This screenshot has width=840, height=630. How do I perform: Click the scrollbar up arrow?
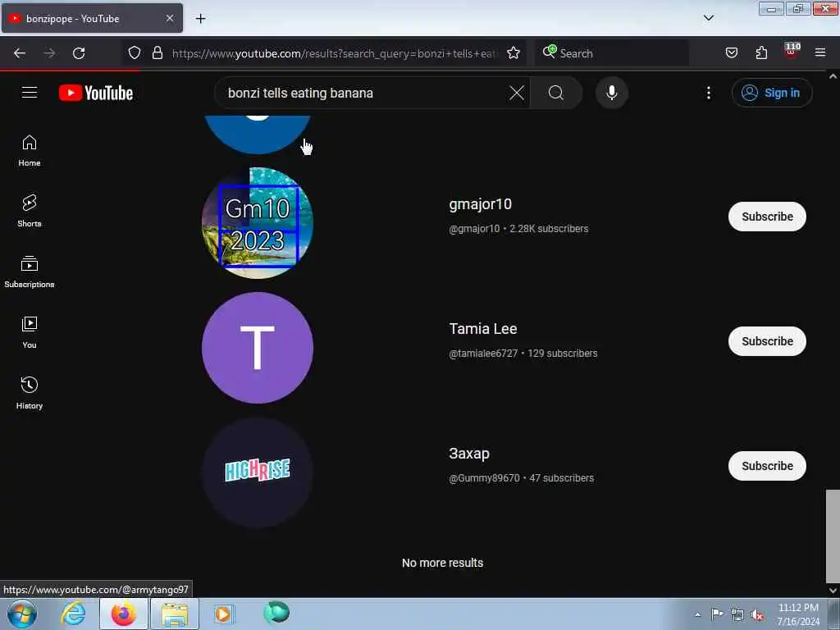click(x=833, y=76)
